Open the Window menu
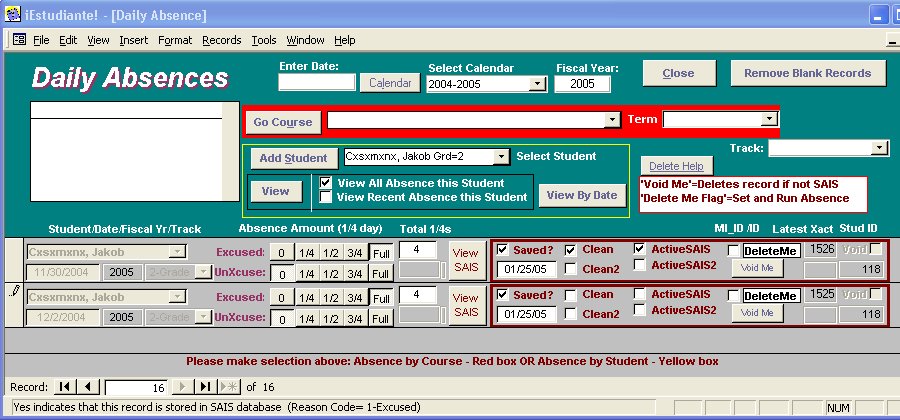This screenshot has height=420, width=900. (x=305, y=40)
